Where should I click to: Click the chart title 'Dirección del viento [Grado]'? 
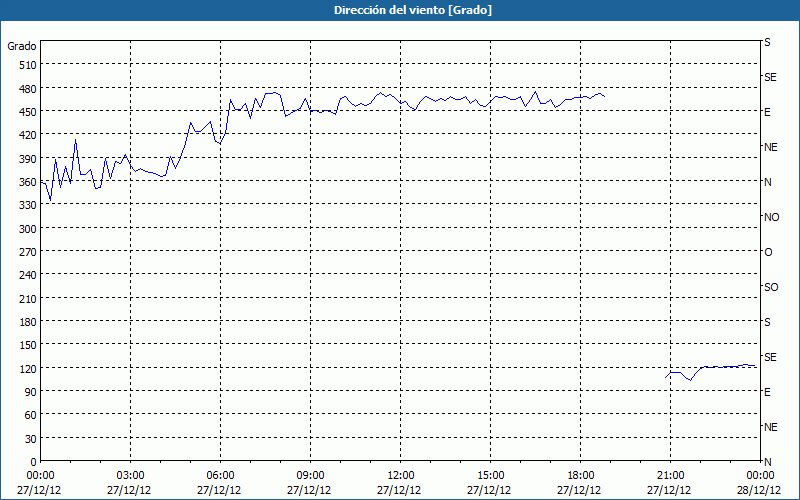pyautogui.click(x=413, y=10)
